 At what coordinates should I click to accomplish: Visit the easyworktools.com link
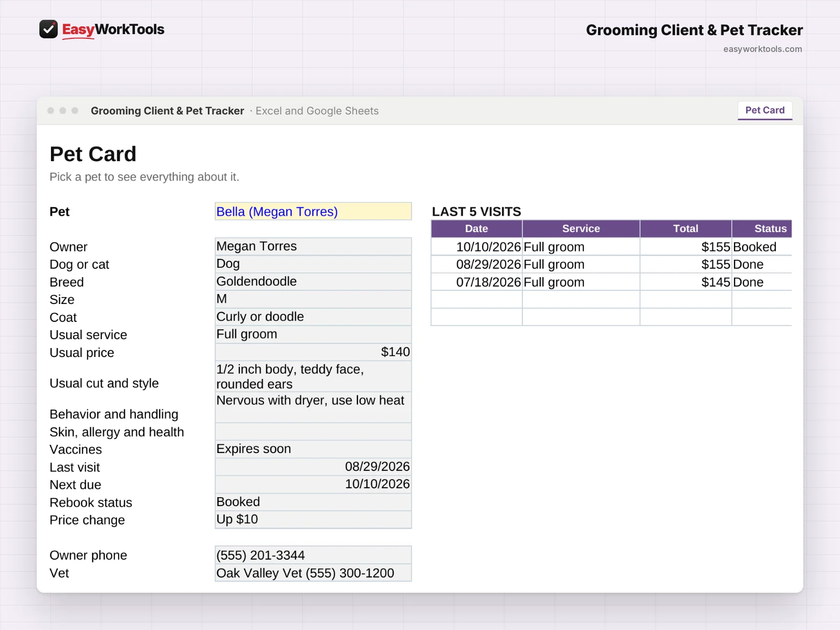tap(762, 49)
